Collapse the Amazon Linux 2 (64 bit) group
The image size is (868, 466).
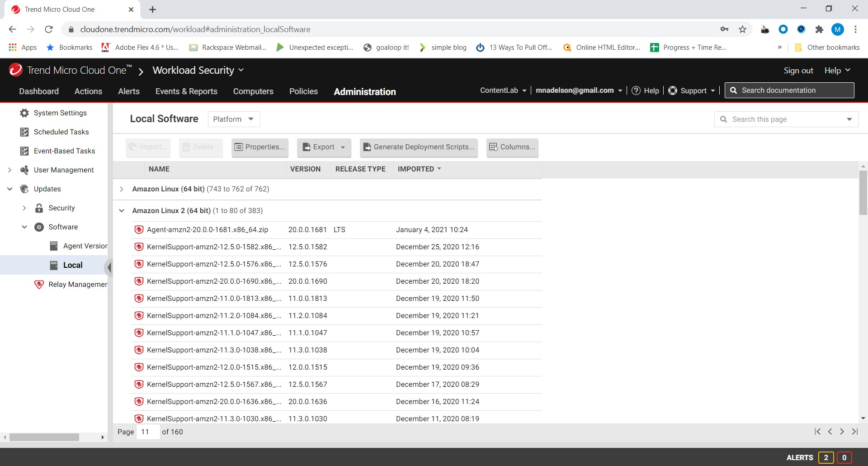(122, 211)
